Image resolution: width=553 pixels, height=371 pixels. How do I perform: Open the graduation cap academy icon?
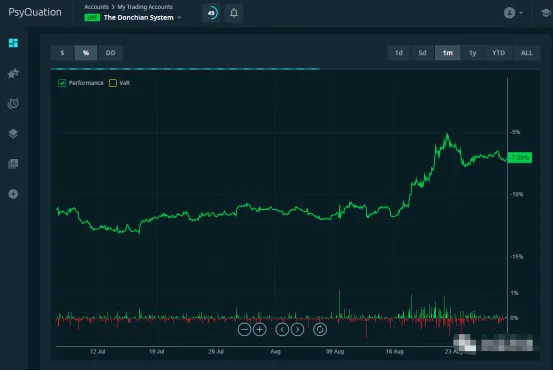(x=546, y=13)
